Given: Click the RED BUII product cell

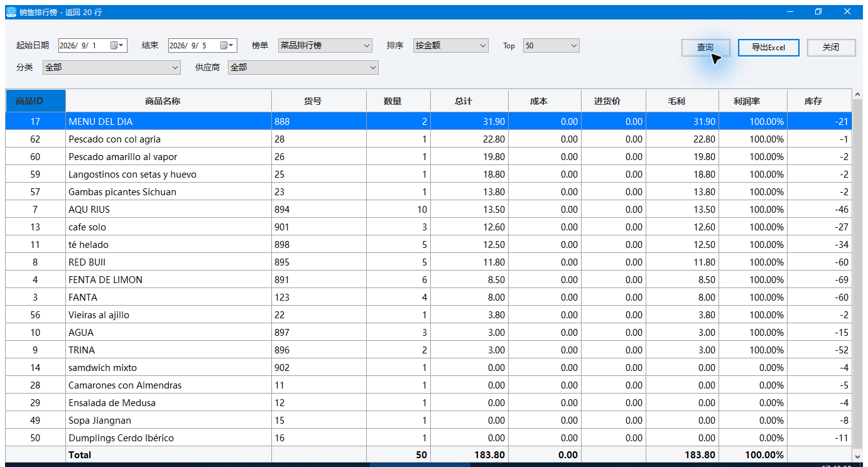Looking at the screenshot, I should 168,262.
